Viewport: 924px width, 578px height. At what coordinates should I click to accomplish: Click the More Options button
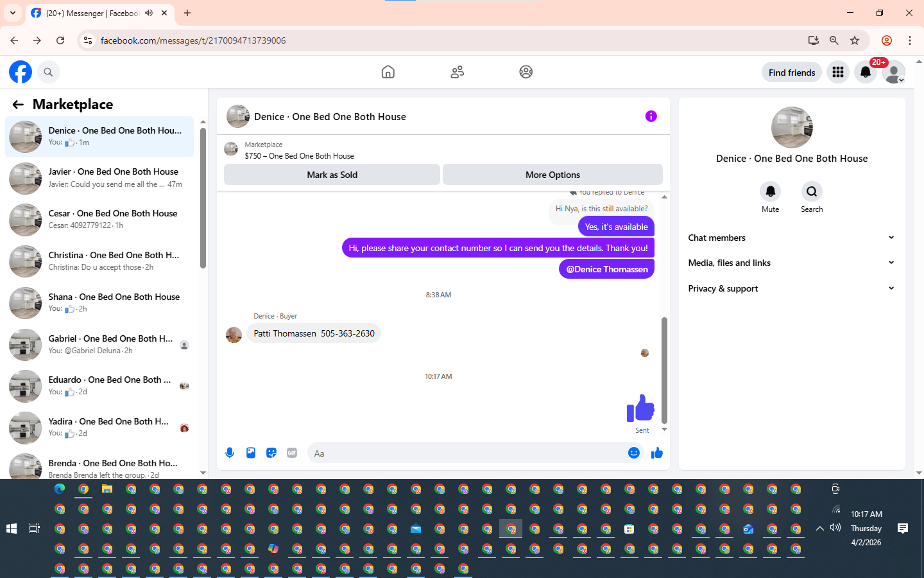pyautogui.click(x=552, y=175)
